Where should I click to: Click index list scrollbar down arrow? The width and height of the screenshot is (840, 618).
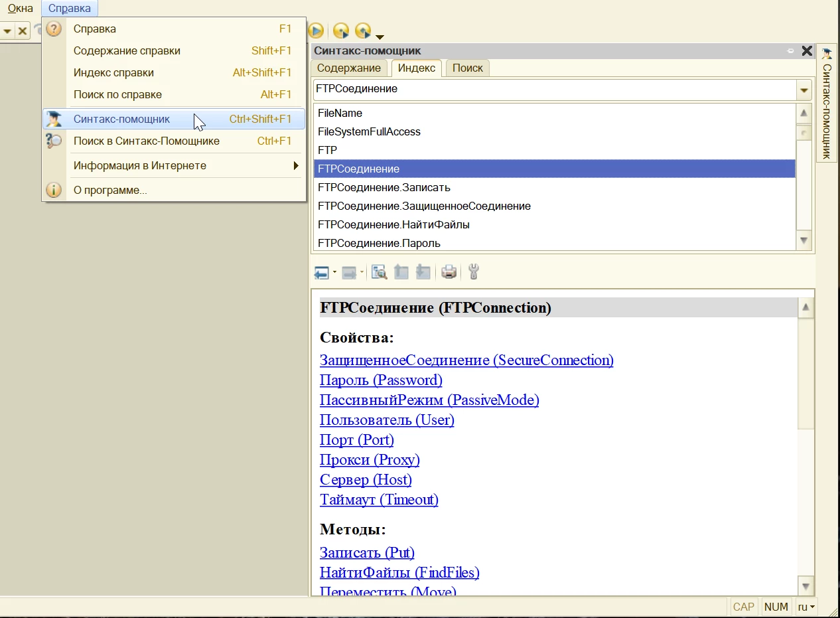[x=804, y=241]
